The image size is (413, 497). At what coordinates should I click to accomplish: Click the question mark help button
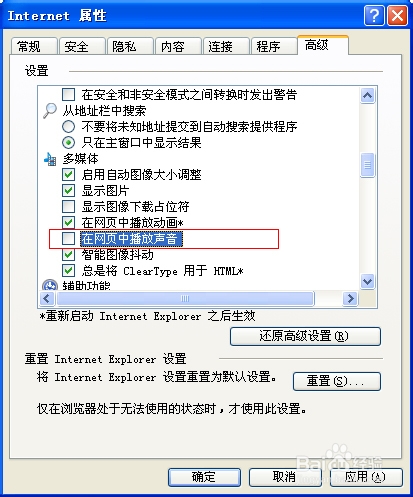[x=374, y=15]
